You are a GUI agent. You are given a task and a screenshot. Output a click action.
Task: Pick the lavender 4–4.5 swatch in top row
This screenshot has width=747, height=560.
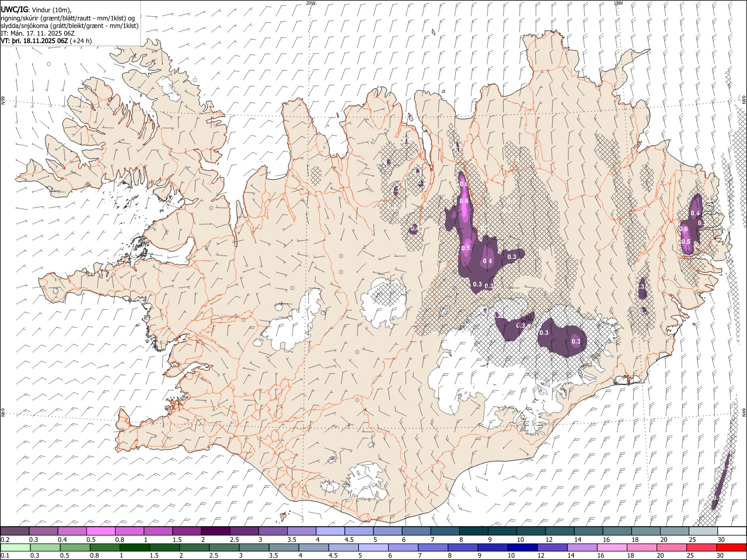[x=330, y=531]
